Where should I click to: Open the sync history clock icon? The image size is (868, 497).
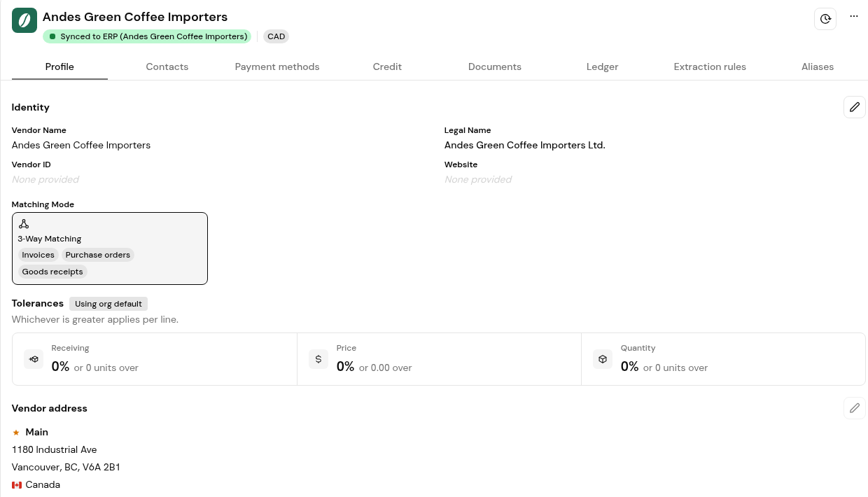coord(825,19)
